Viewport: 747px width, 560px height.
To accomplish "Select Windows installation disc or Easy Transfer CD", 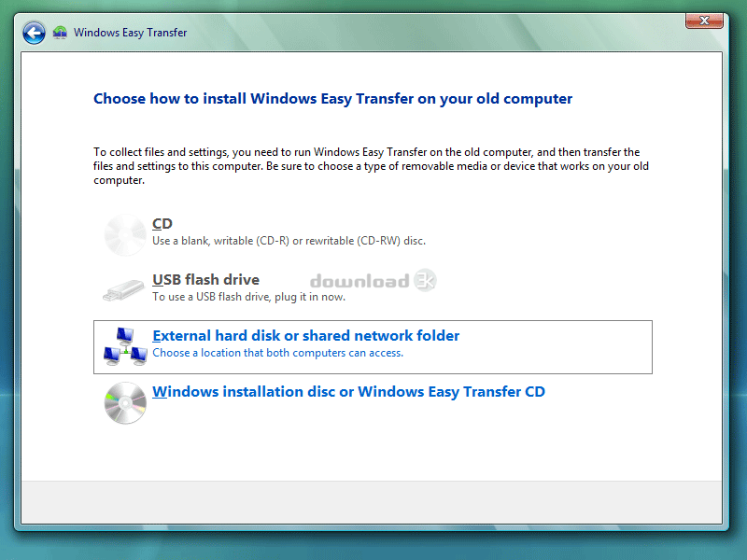I will [373, 403].
